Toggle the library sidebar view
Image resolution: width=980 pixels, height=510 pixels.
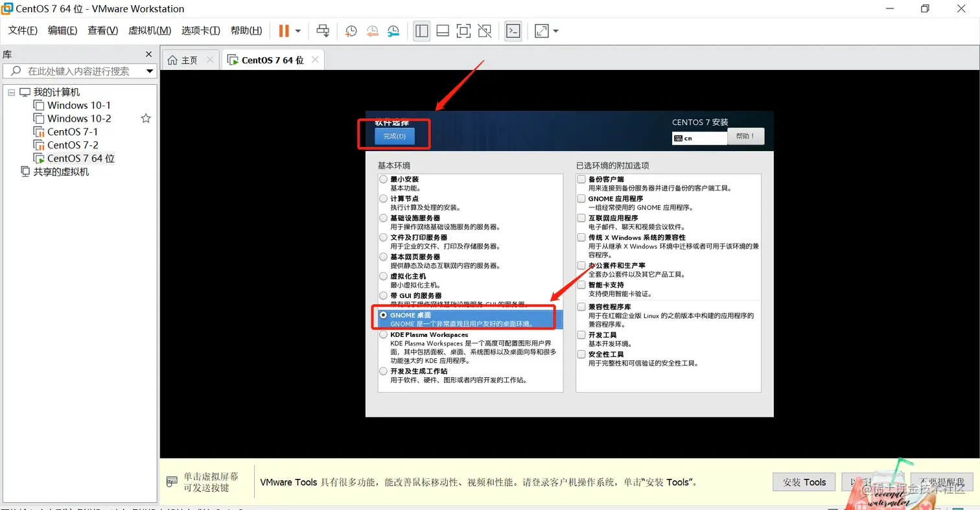click(422, 30)
